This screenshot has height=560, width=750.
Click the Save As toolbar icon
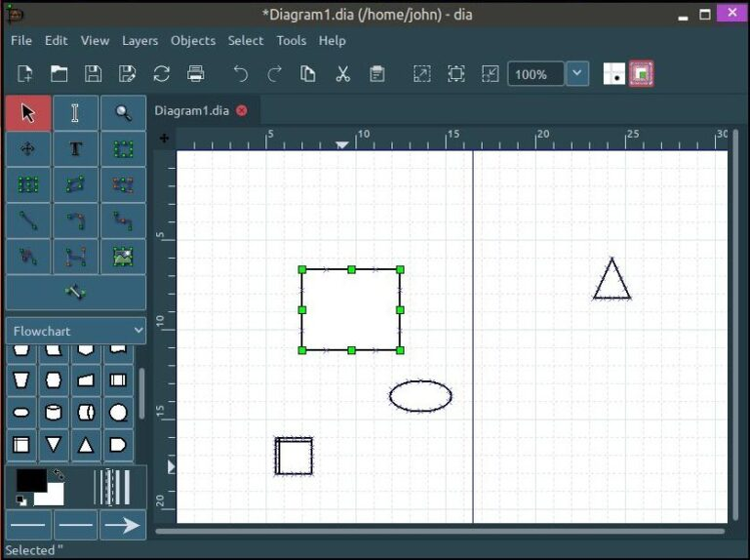click(127, 74)
